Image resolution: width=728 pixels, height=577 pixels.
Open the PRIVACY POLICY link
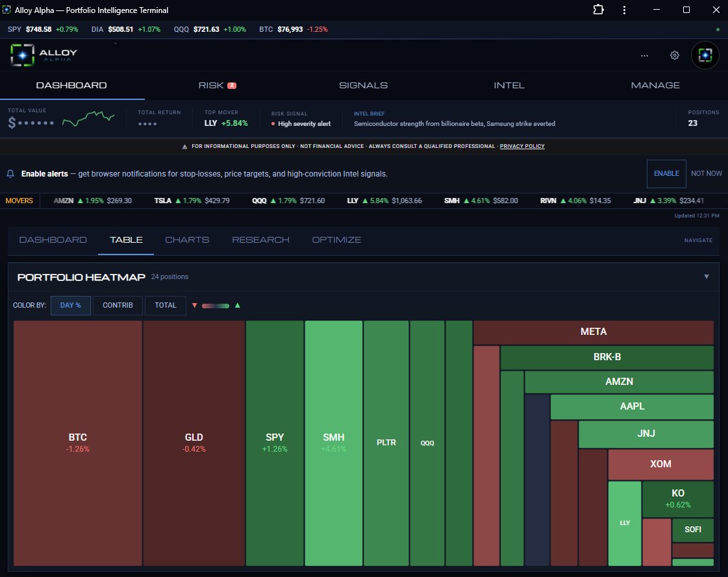pos(522,146)
